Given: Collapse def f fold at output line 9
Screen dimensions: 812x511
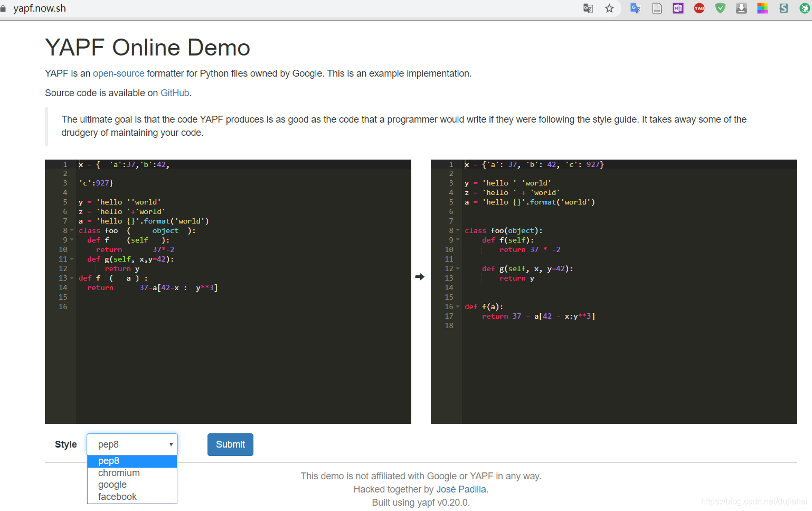Looking at the screenshot, I should click(458, 240).
